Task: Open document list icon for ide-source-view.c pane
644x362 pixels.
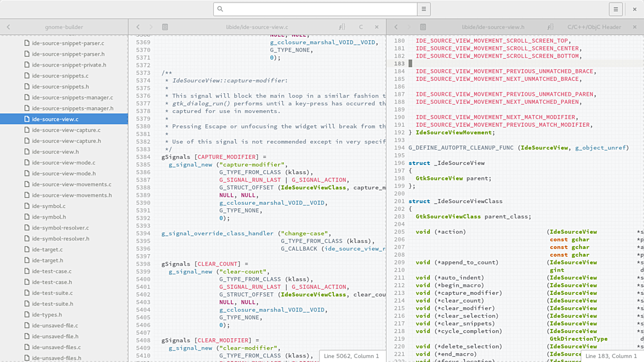Action: [x=165, y=27]
